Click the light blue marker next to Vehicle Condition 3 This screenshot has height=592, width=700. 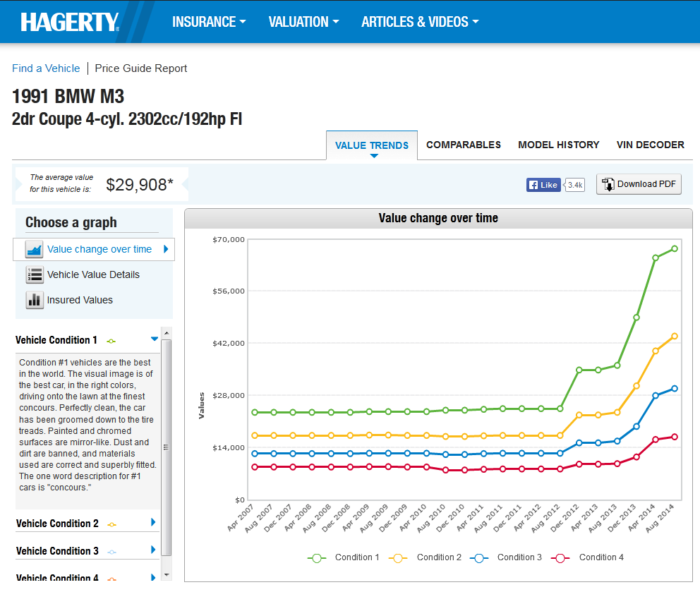click(112, 552)
